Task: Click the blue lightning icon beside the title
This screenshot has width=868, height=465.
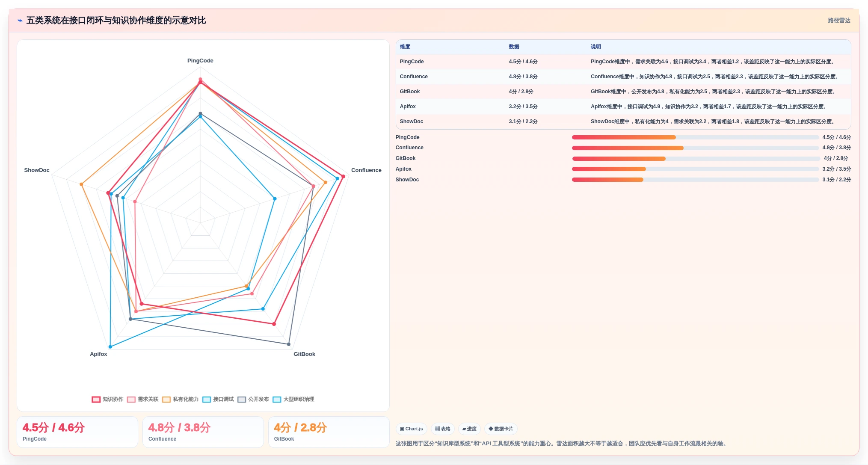Action: tap(20, 21)
